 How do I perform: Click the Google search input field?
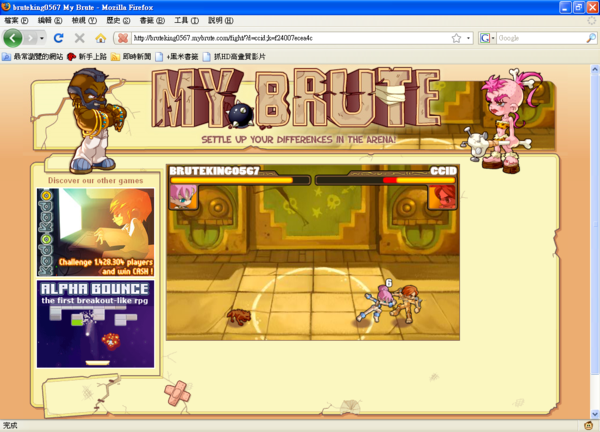(x=541, y=38)
